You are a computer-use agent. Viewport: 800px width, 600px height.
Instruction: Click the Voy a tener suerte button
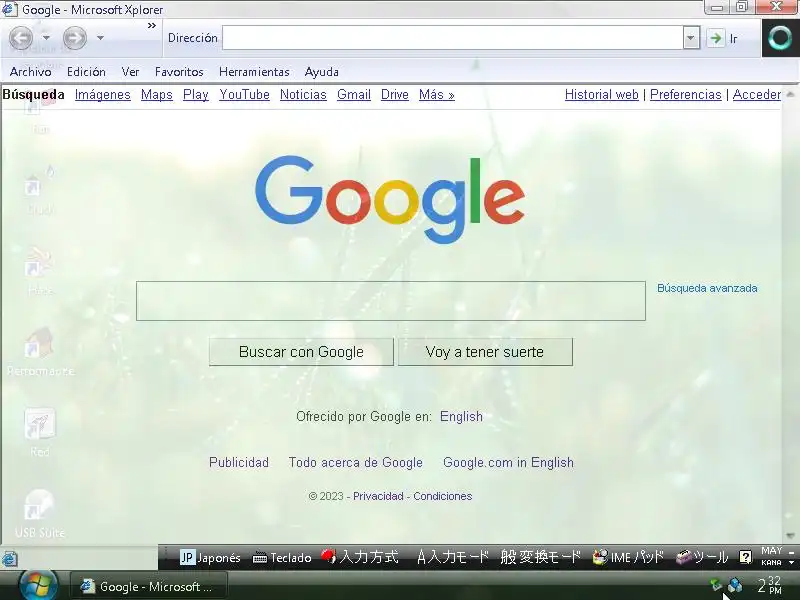coord(485,352)
